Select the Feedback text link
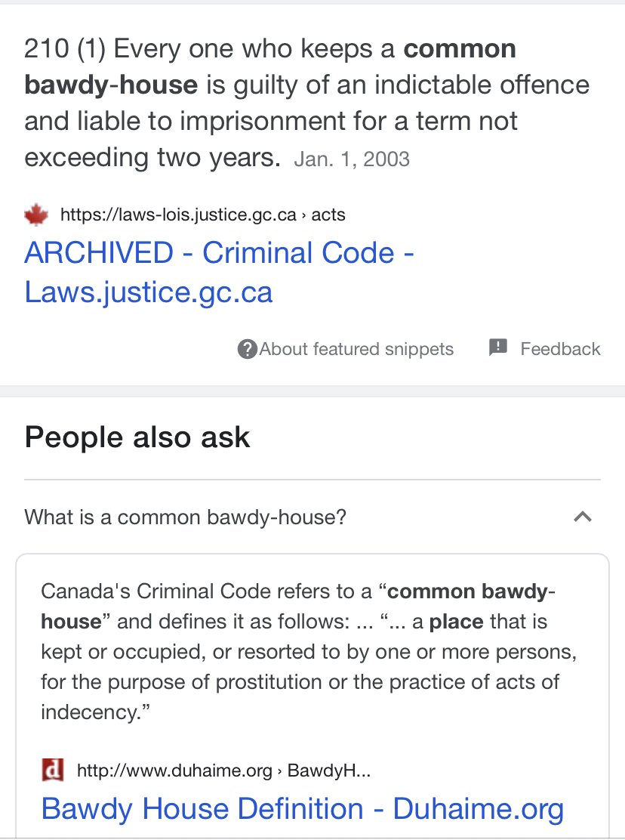Viewport: 625px width, 840px height. pos(560,349)
